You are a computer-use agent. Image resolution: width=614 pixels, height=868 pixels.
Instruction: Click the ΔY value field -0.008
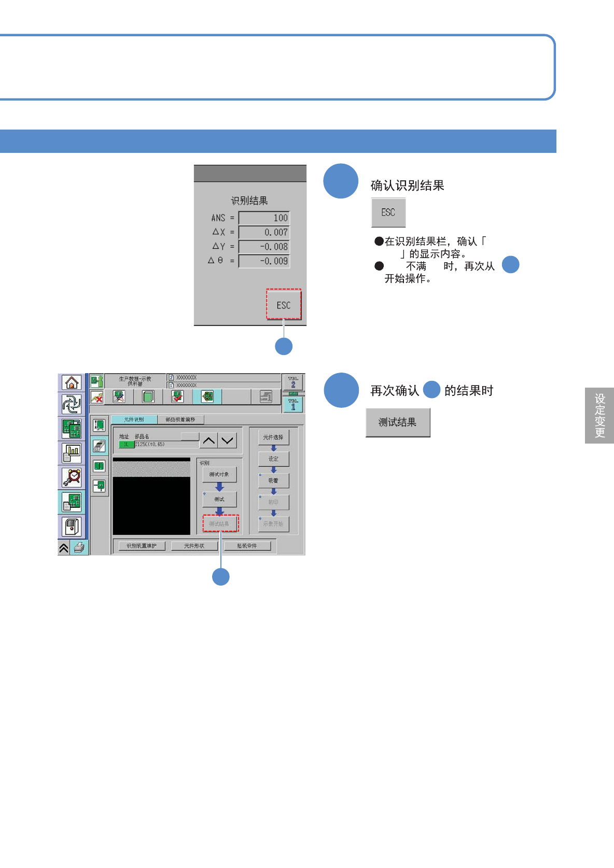coord(264,247)
